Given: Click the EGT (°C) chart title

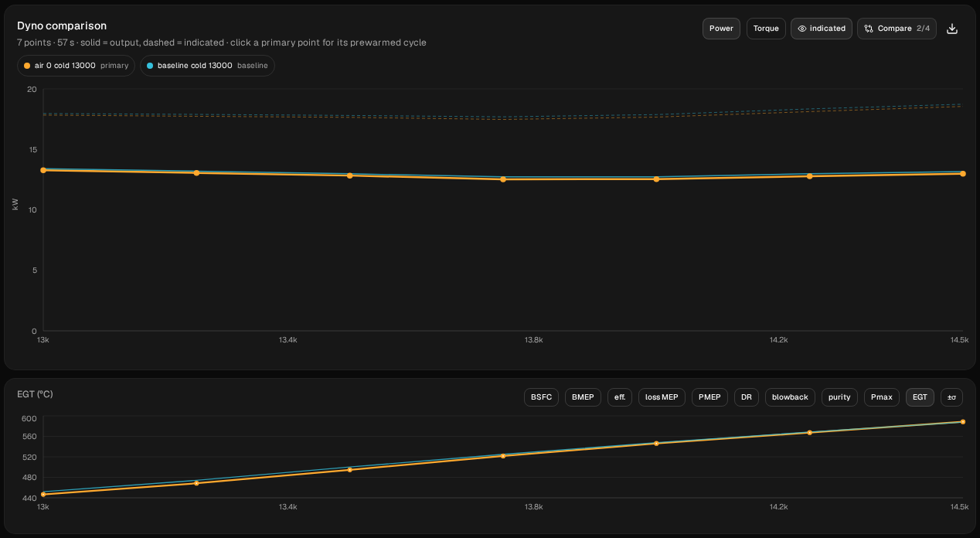Looking at the screenshot, I should pos(35,394).
